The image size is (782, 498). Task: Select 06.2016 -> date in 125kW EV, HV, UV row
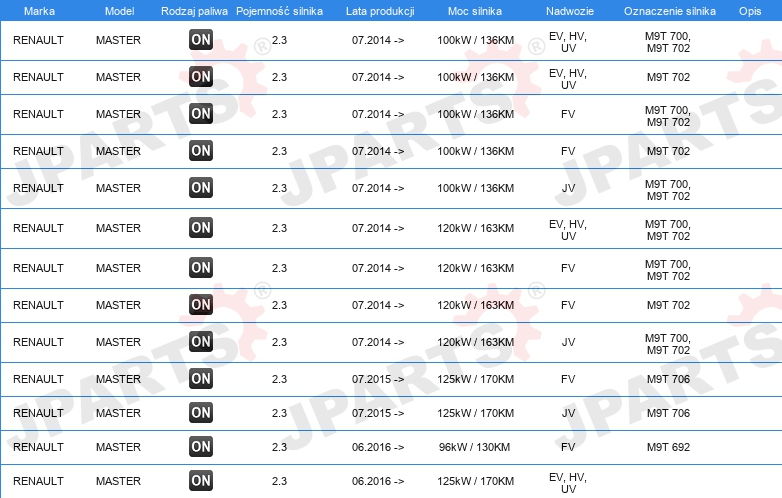point(378,481)
